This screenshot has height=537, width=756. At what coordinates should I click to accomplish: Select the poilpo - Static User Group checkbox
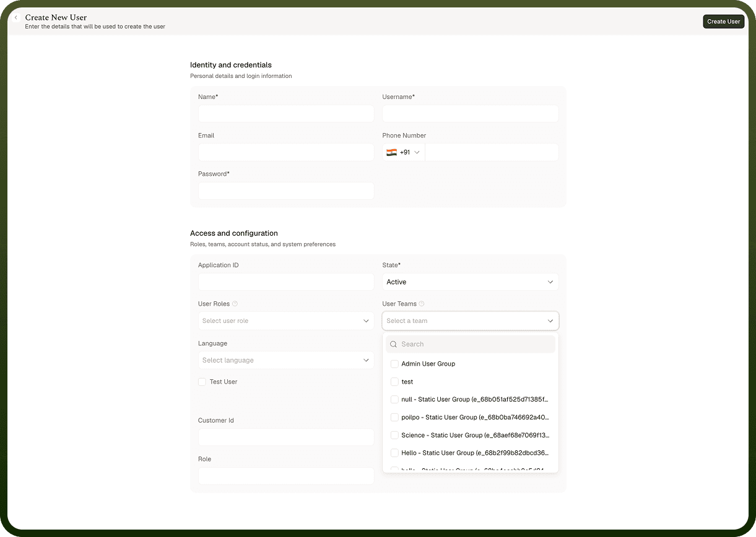(394, 417)
